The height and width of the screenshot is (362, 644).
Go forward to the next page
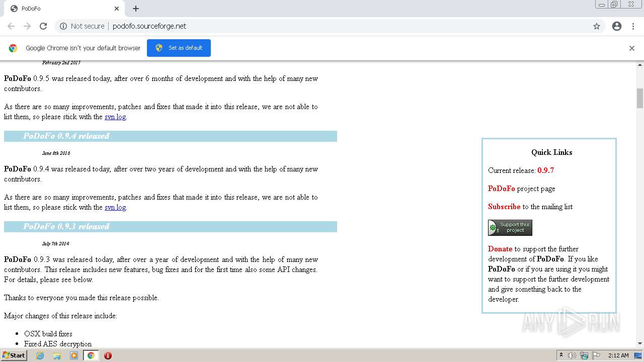pos(27,26)
